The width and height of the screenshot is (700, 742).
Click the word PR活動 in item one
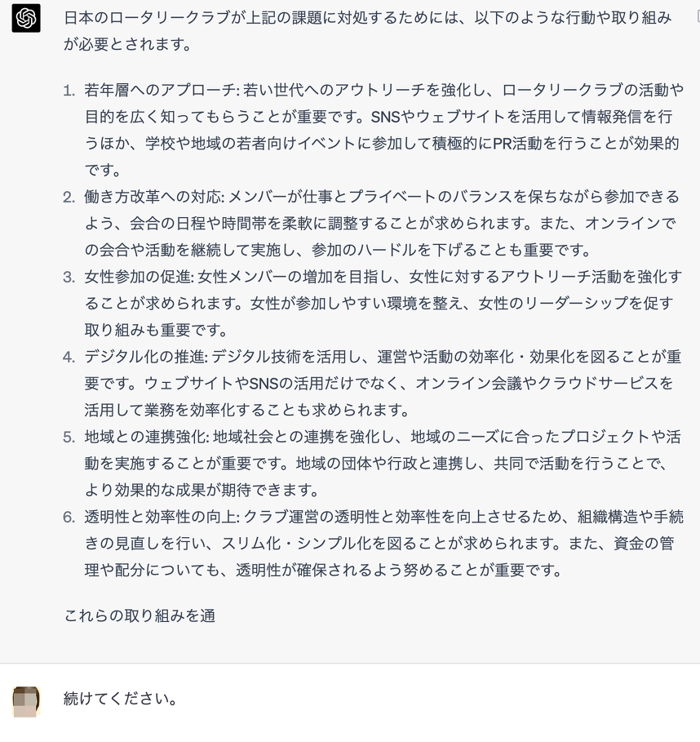[522, 144]
